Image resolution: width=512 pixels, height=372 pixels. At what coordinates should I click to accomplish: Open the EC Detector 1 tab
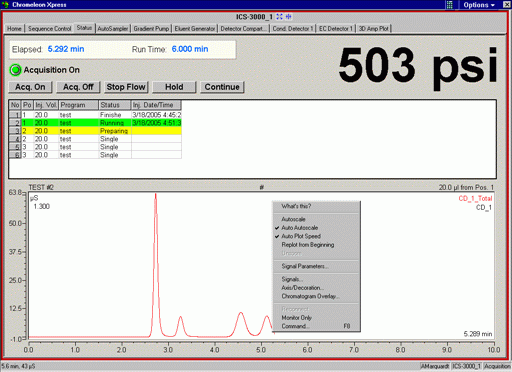[x=336, y=29]
